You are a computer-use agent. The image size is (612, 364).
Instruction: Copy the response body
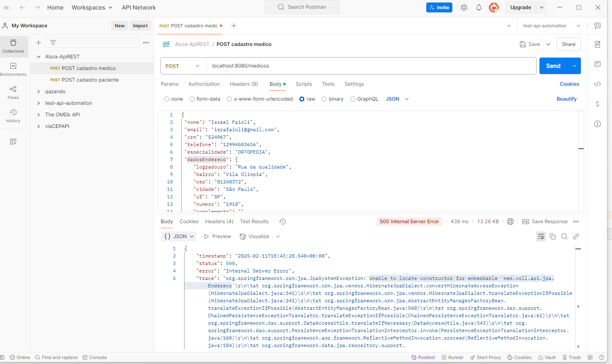pos(553,236)
